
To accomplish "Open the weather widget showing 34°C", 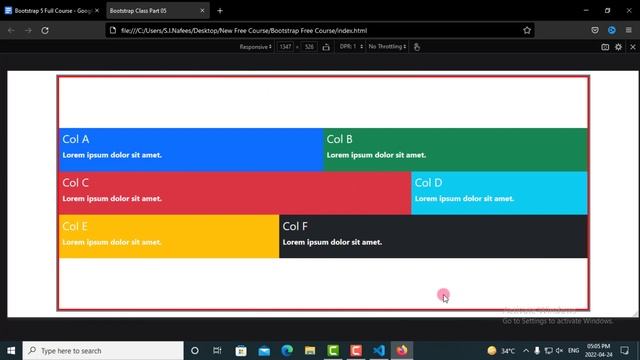I will click(x=501, y=351).
